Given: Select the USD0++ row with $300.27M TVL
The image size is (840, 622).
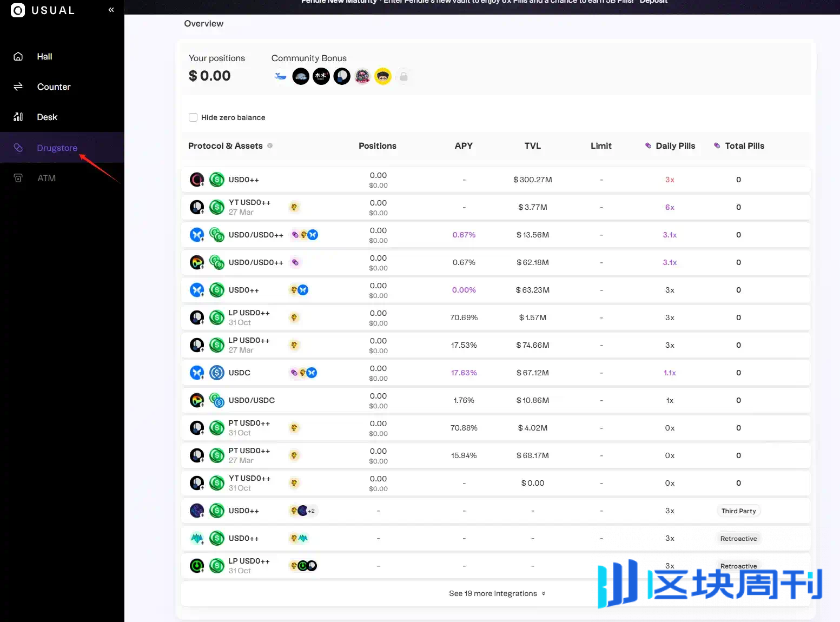Looking at the screenshot, I should 495,180.
